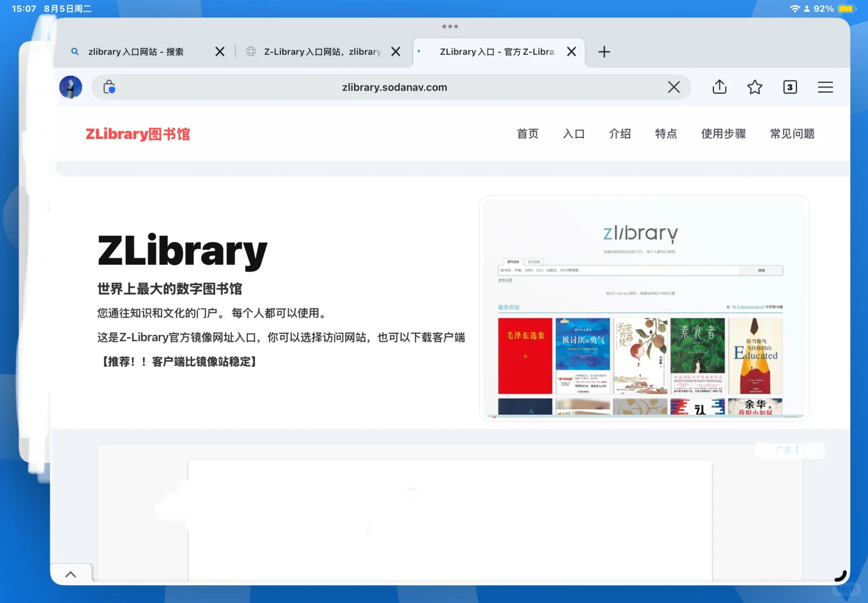This screenshot has height=603, width=868.
Task: Click the 广告 ad options label
Action: (x=788, y=450)
